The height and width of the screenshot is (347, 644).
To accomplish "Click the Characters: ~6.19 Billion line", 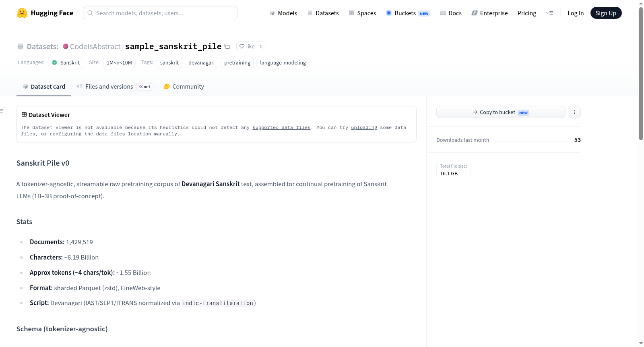I will 64,257.
